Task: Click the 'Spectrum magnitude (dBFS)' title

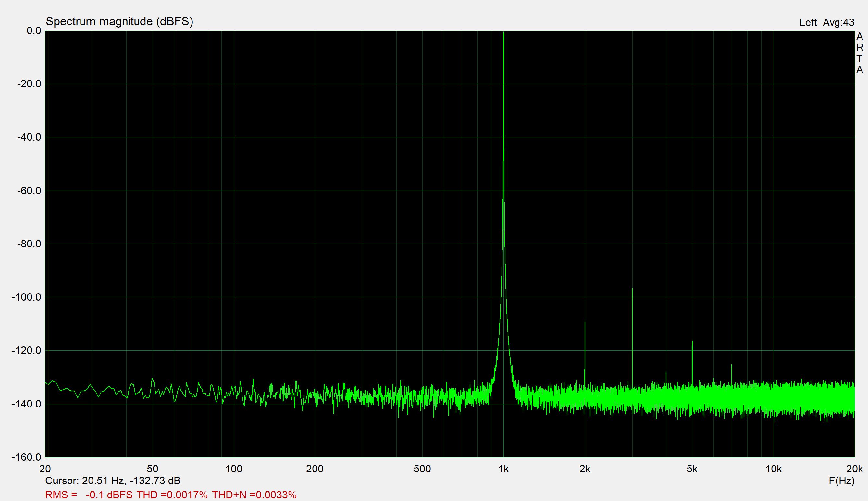Action: 119,22
